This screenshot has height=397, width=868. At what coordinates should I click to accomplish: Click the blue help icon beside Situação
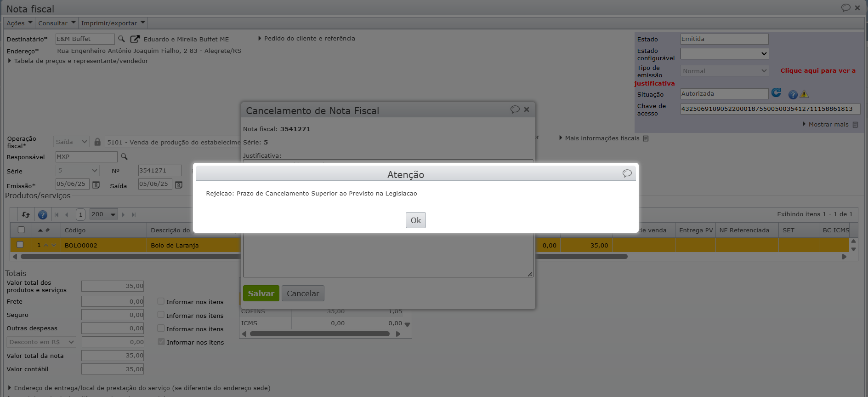[793, 95]
